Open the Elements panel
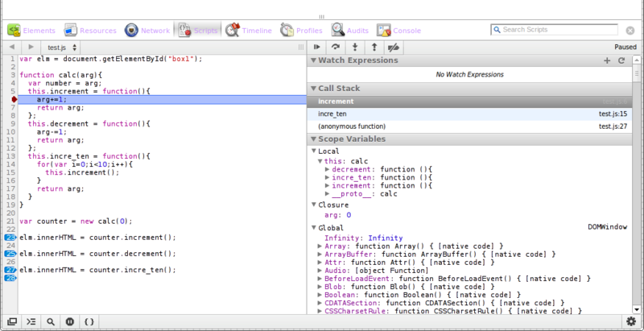 point(31,31)
